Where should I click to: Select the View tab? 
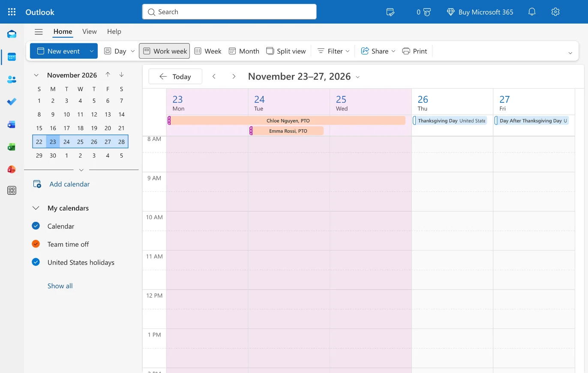point(90,31)
